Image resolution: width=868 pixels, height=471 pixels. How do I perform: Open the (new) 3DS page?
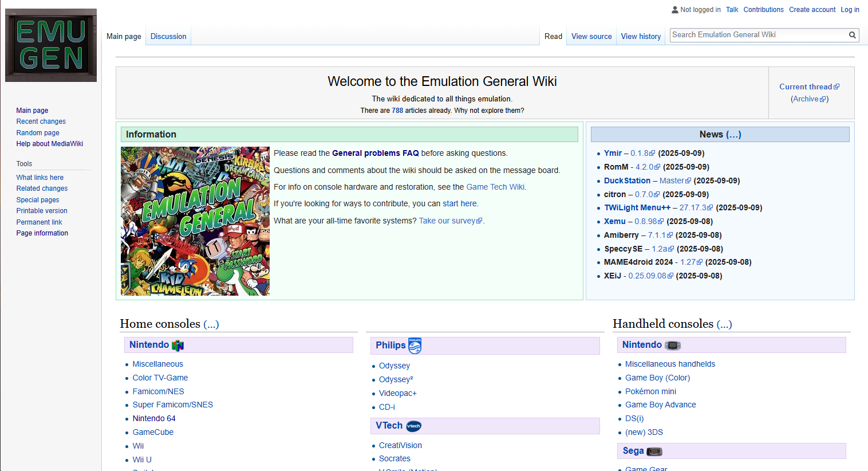[x=644, y=432]
